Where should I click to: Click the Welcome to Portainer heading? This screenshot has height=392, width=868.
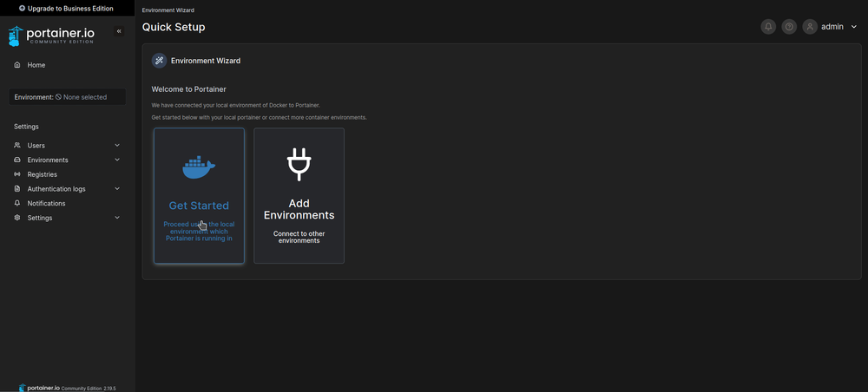(x=188, y=88)
